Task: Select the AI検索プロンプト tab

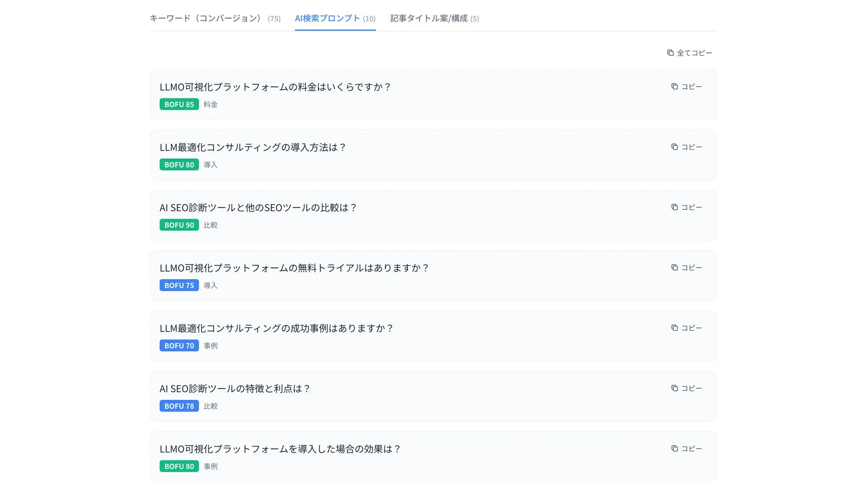Action: click(x=335, y=18)
